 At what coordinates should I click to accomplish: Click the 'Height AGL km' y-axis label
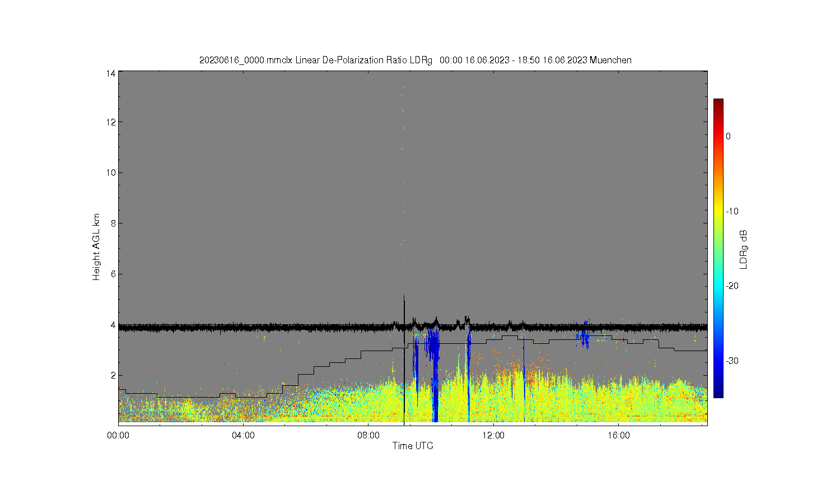pyautogui.click(x=96, y=247)
